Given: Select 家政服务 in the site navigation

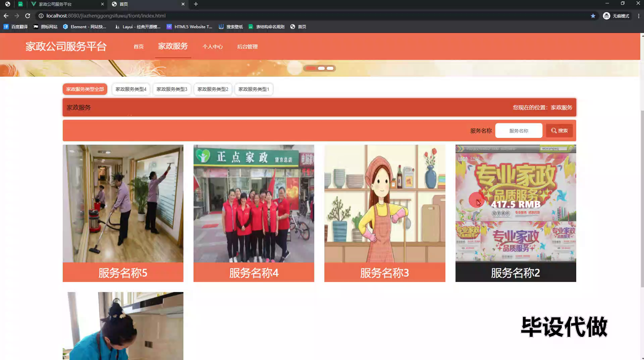Looking at the screenshot, I should (173, 46).
